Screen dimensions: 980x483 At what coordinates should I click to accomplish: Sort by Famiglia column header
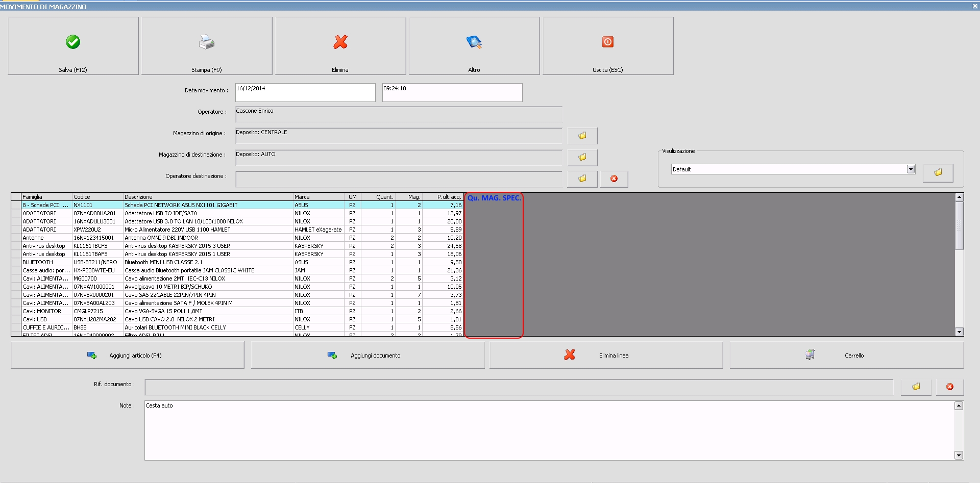coord(46,197)
